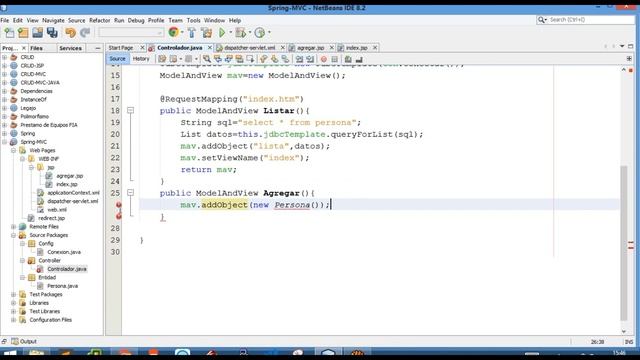The height and width of the screenshot is (360, 640).
Task: Switch to the agregar.jsp editor tab
Action: click(310, 48)
